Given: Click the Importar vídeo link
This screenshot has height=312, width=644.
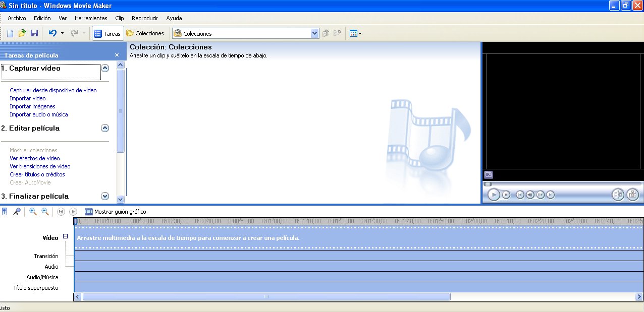Looking at the screenshot, I should pos(28,98).
